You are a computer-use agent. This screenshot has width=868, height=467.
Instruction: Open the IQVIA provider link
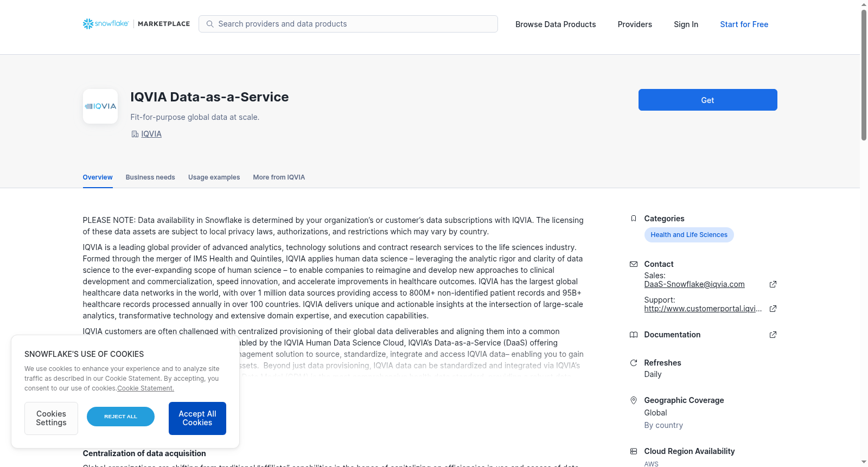pyautogui.click(x=151, y=134)
